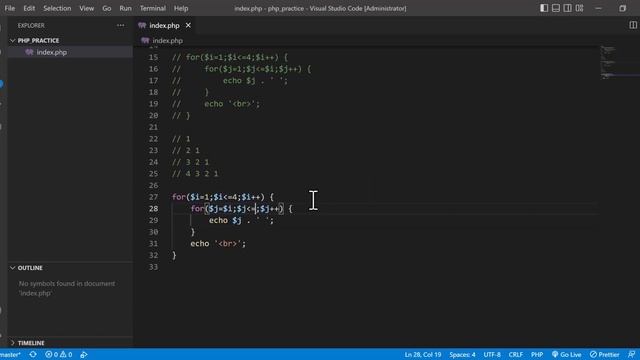Toggle primary sidebar layout icon
This screenshot has width=640, height=360.
tap(544, 8)
